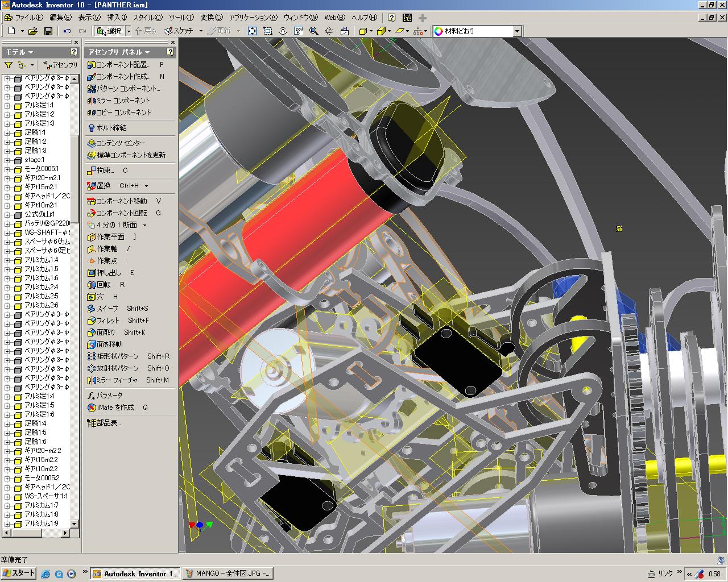Open the 置換 replace dropdown arrow
This screenshot has width=728, height=582.
[x=146, y=186]
